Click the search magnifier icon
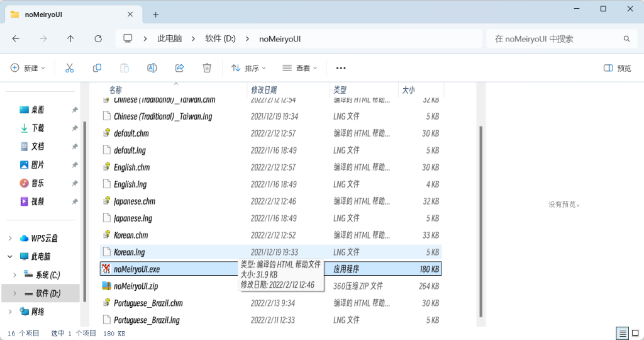Image resolution: width=644 pixels, height=340 pixels. [x=626, y=38]
